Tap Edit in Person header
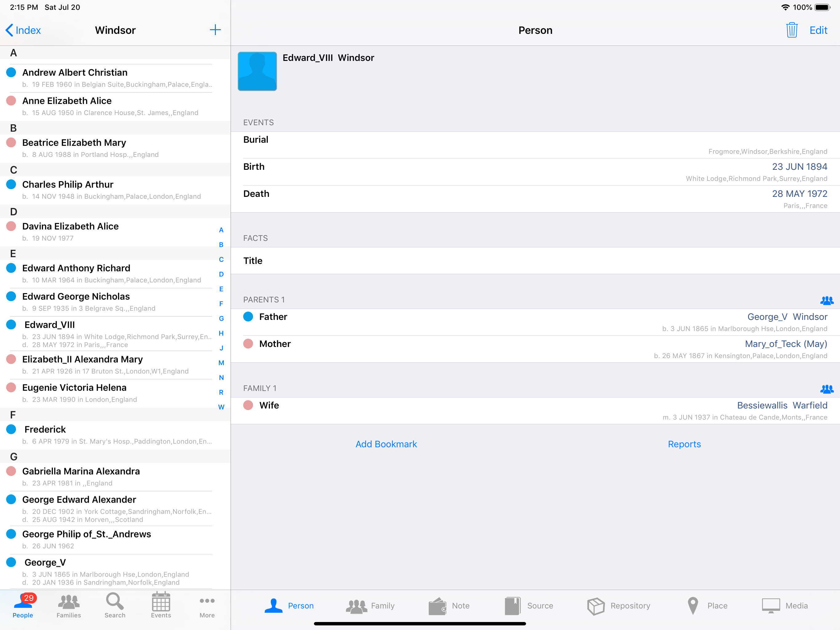The width and height of the screenshot is (840, 630). coord(818,30)
